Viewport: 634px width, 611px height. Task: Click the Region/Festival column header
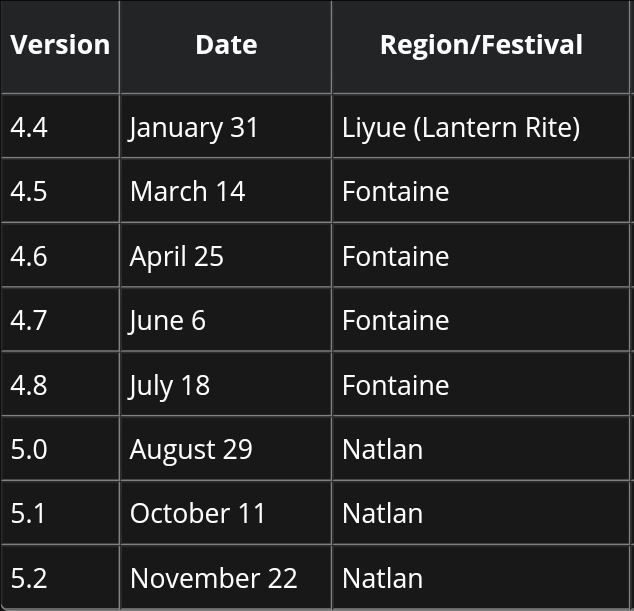pos(481,47)
